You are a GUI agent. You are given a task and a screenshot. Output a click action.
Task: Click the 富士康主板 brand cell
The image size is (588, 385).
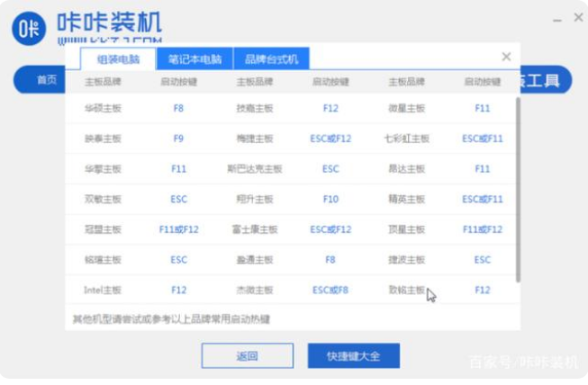(x=254, y=229)
